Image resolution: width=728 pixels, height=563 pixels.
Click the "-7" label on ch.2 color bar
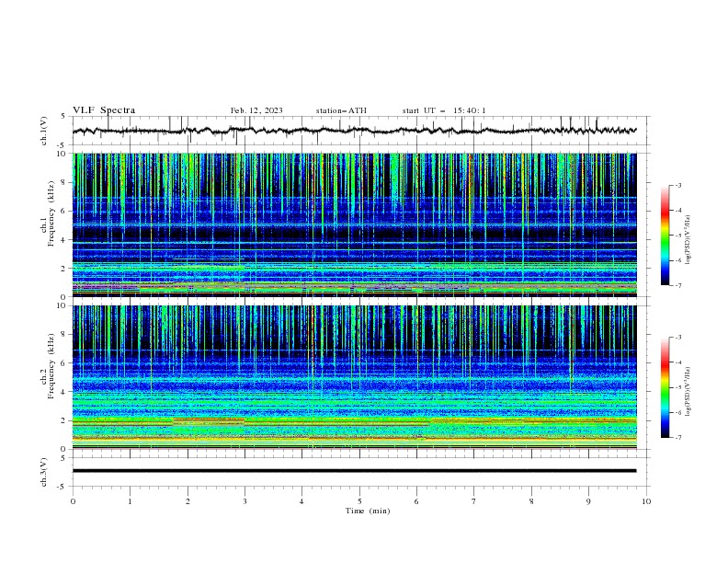(677, 437)
